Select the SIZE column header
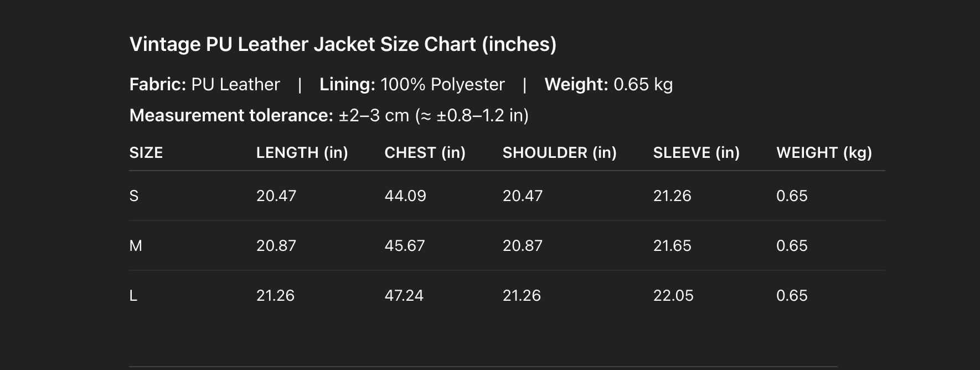 [146, 153]
